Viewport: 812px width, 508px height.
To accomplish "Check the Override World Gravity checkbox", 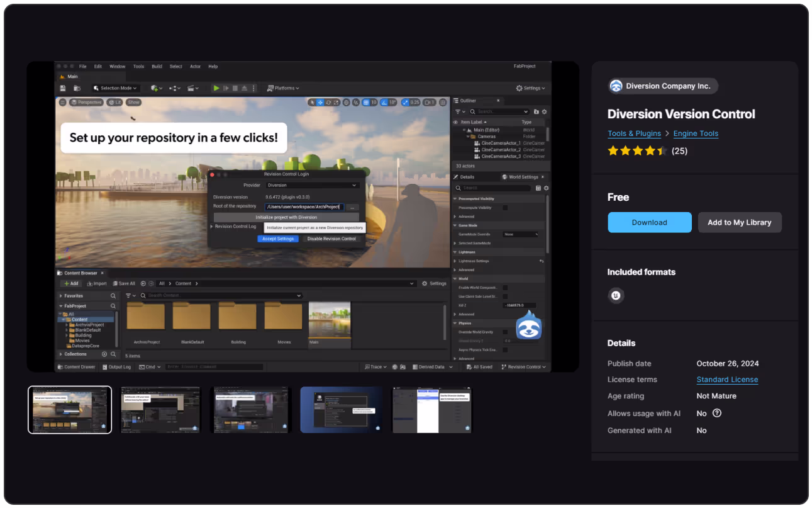I will click(505, 332).
